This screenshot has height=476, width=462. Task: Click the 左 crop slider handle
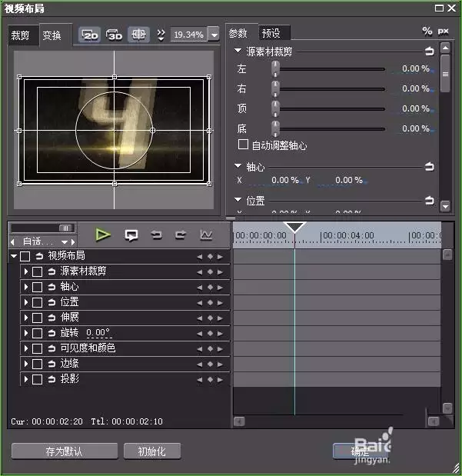pos(275,68)
